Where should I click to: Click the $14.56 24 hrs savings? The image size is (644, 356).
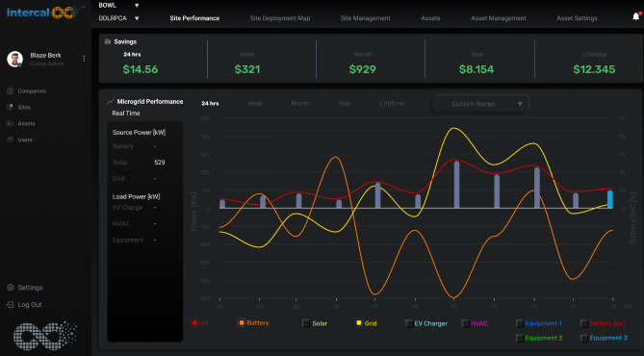click(140, 69)
